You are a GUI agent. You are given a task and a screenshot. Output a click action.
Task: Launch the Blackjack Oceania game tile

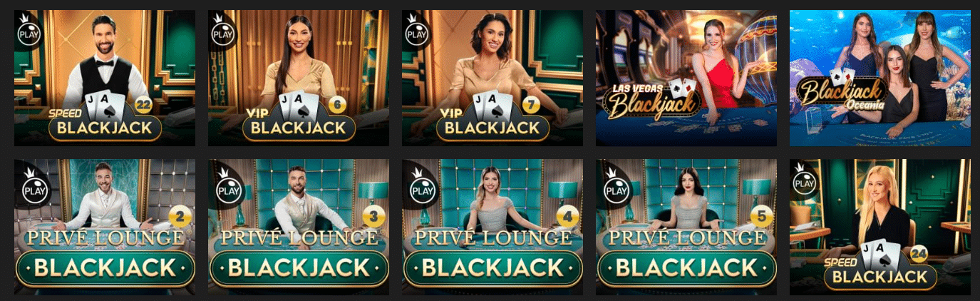880,78
